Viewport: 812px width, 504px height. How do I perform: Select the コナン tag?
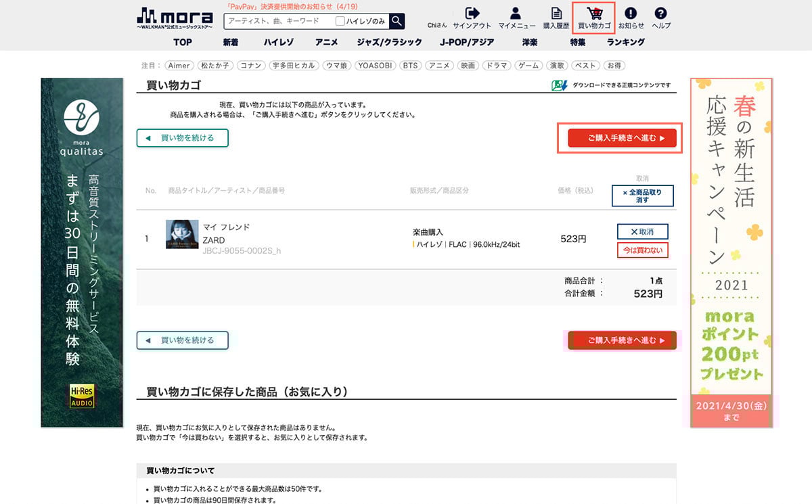click(x=250, y=66)
